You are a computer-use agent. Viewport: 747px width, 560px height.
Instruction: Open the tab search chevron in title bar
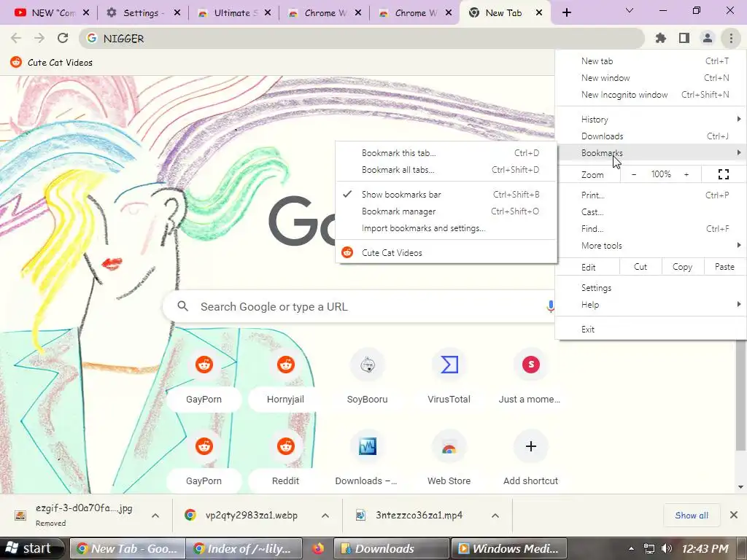coord(630,10)
